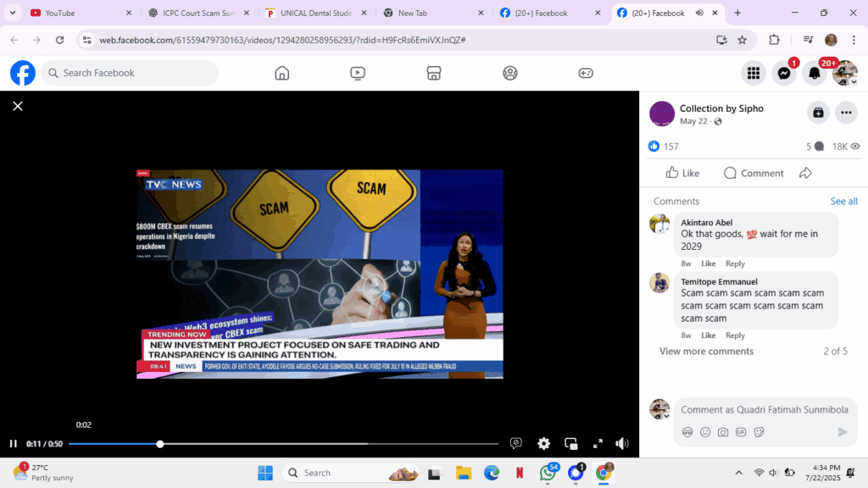Save video with the bookmark icon
The width and height of the screenshot is (868, 488).
[x=818, y=113]
